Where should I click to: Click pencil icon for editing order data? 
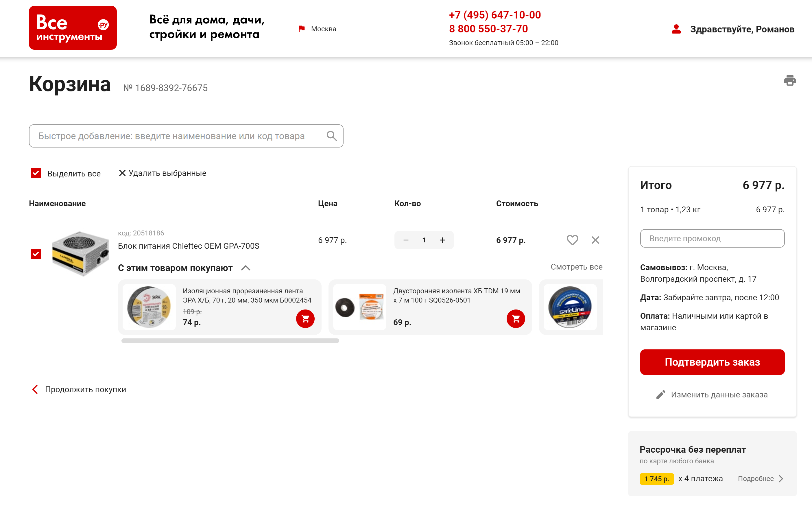(660, 395)
